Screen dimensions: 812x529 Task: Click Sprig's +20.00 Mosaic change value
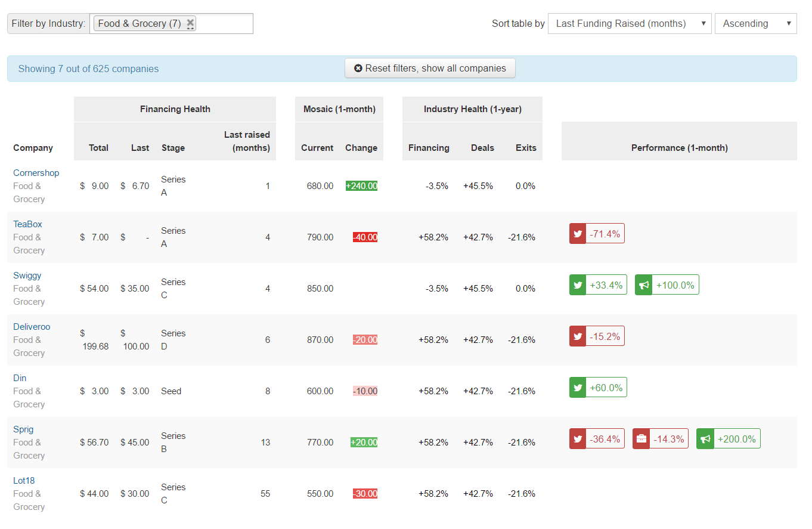(364, 443)
